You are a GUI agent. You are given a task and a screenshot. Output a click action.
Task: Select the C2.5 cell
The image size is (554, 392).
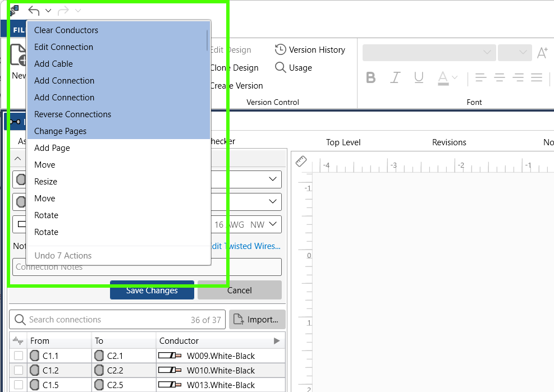[123, 385]
